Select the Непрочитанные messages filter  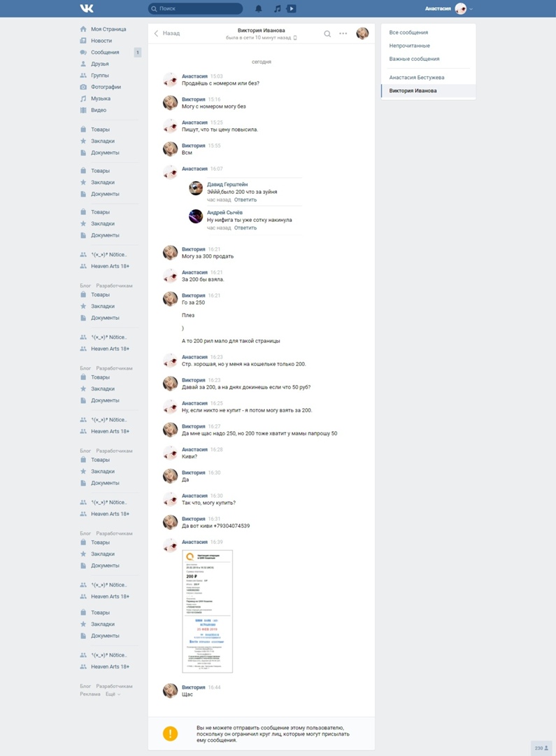click(x=410, y=45)
